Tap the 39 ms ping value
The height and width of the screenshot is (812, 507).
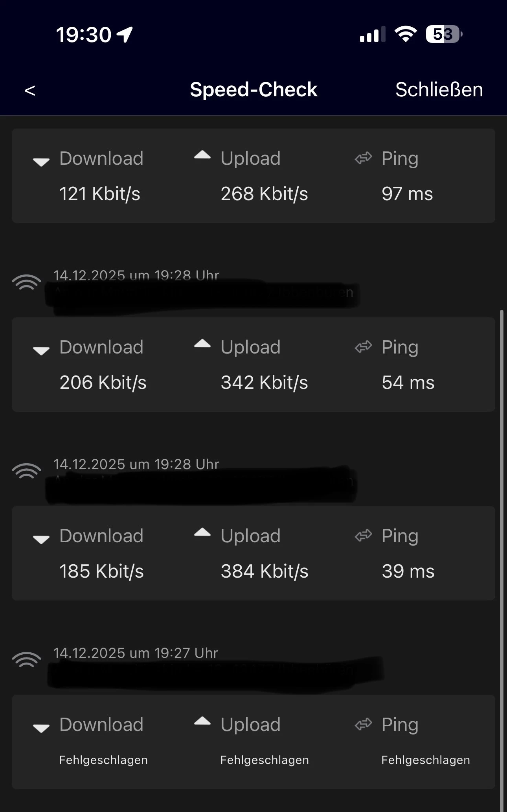point(408,571)
